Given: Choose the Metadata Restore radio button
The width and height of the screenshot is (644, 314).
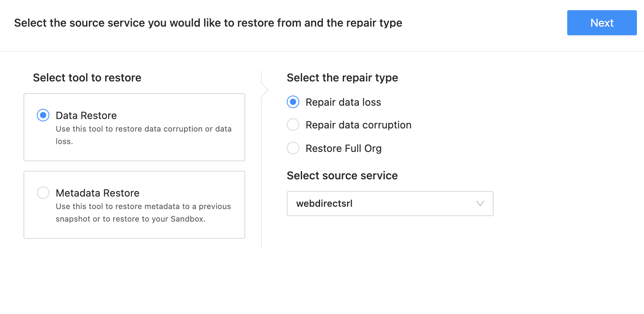Looking at the screenshot, I should click(x=43, y=193).
